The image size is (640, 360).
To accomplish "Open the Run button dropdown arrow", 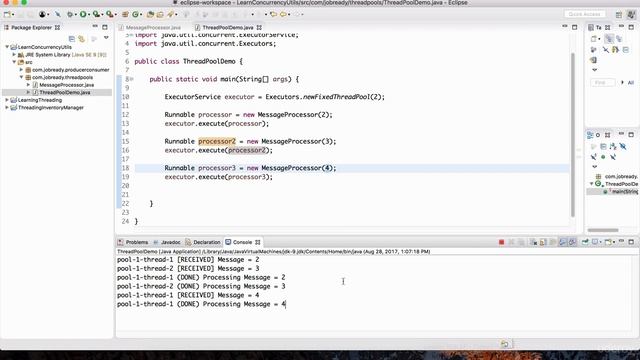I will [88, 15].
